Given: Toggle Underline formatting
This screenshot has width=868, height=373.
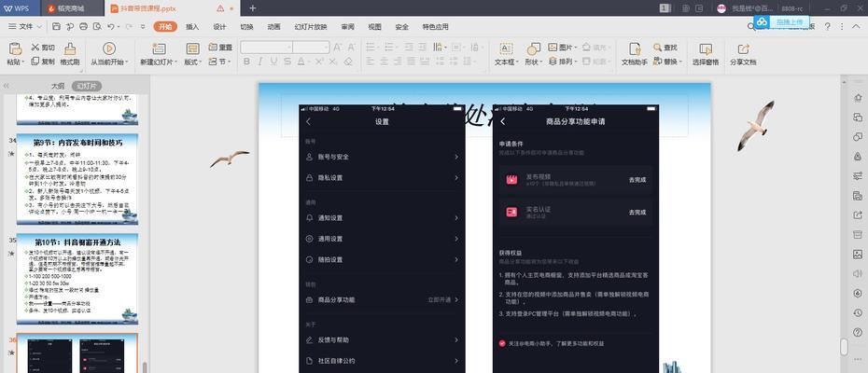Looking at the screenshot, I should [273, 62].
